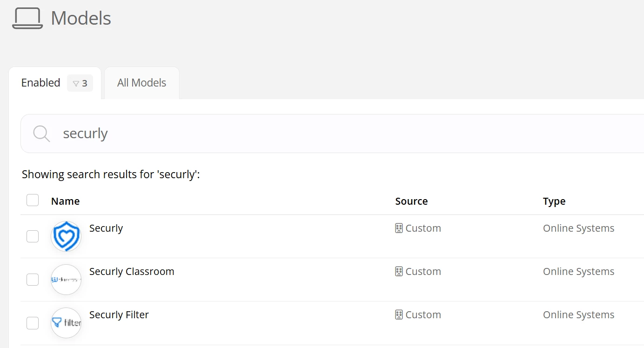Image resolution: width=644 pixels, height=348 pixels.
Task: Open the filter count badge showing 3
Action: click(x=80, y=83)
